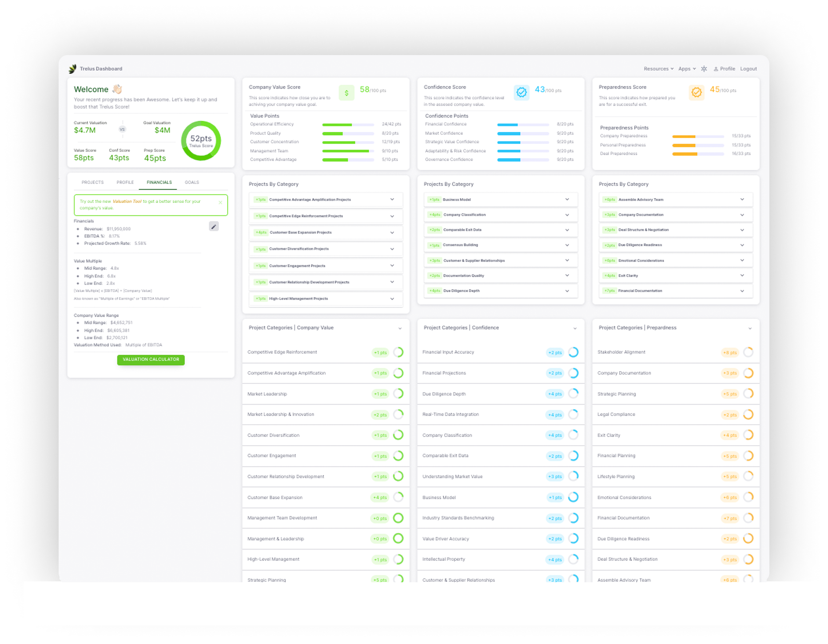This screenshot has height=644, width=828.
Task: Open the Market Leadership category row
Action: pyautogui.click(x=326, y=394)
